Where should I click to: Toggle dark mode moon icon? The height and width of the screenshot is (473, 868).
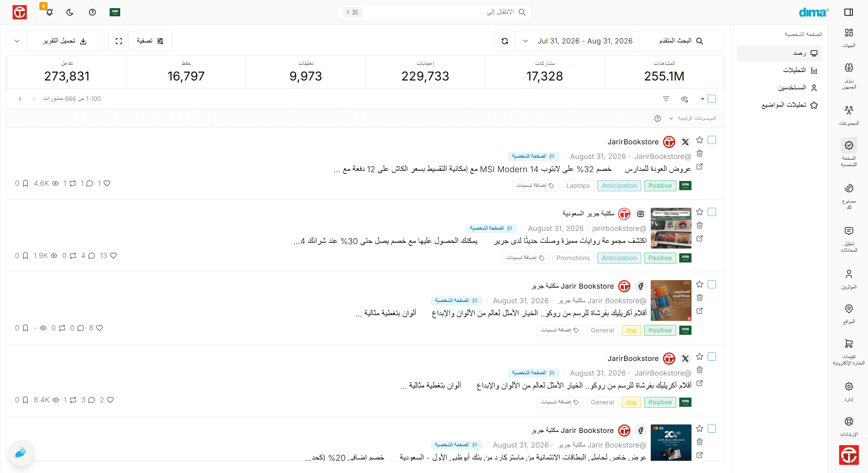pos(70,12)
